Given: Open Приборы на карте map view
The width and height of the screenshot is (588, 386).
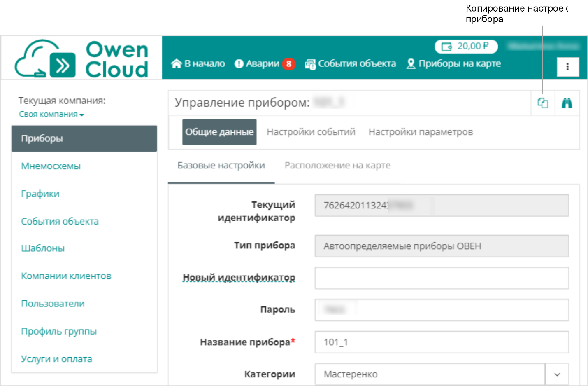Looking at the screenshot, I should [453, 64].
